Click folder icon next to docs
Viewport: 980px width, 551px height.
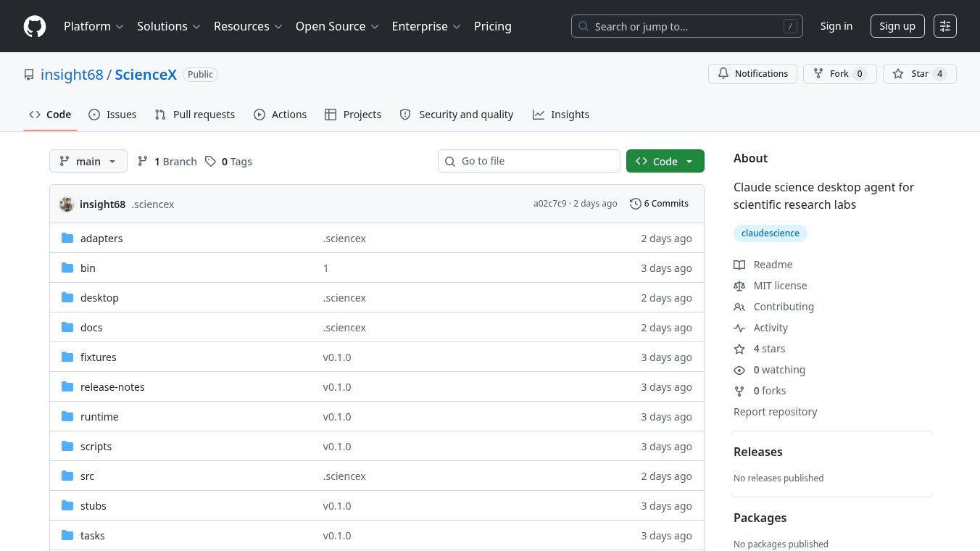coord(67,327)
